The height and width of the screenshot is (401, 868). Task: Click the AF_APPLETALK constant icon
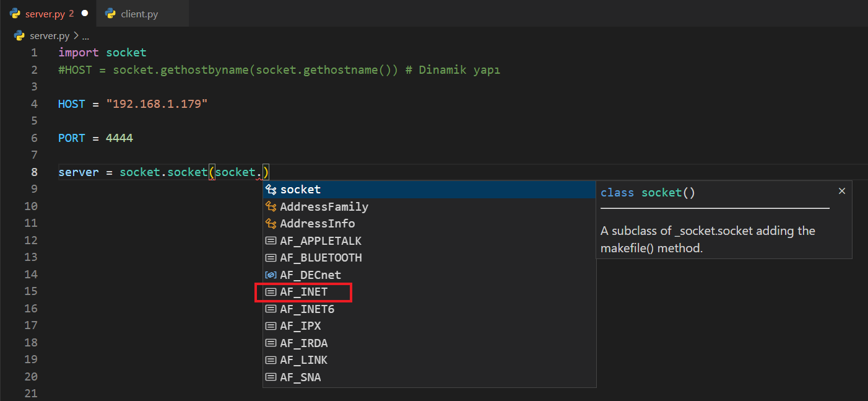271,241
